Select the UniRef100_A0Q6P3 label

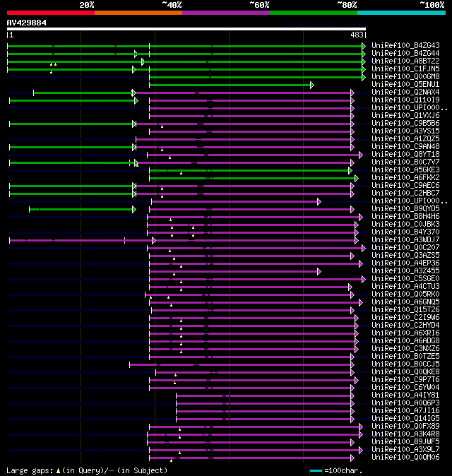pos(405,403)
